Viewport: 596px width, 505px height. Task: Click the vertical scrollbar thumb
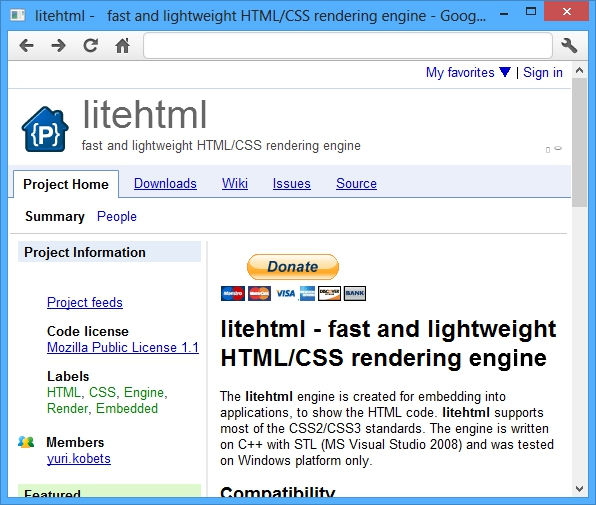click(579, 142)
